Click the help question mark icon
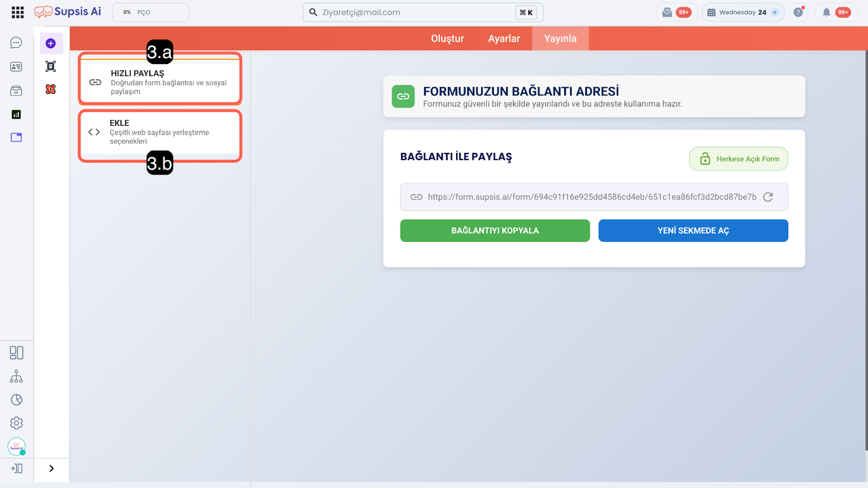This screenshot has width=868, height=488. coord(798,12)
